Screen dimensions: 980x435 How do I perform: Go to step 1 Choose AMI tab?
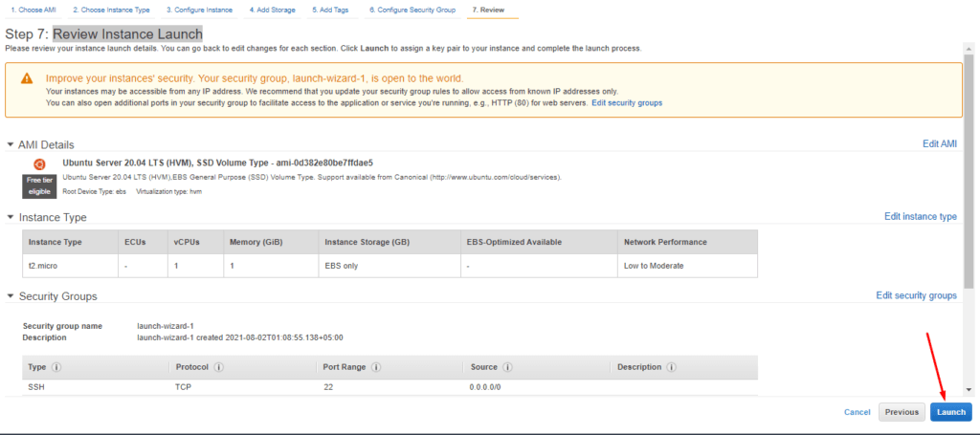click(x=33, y=11)
